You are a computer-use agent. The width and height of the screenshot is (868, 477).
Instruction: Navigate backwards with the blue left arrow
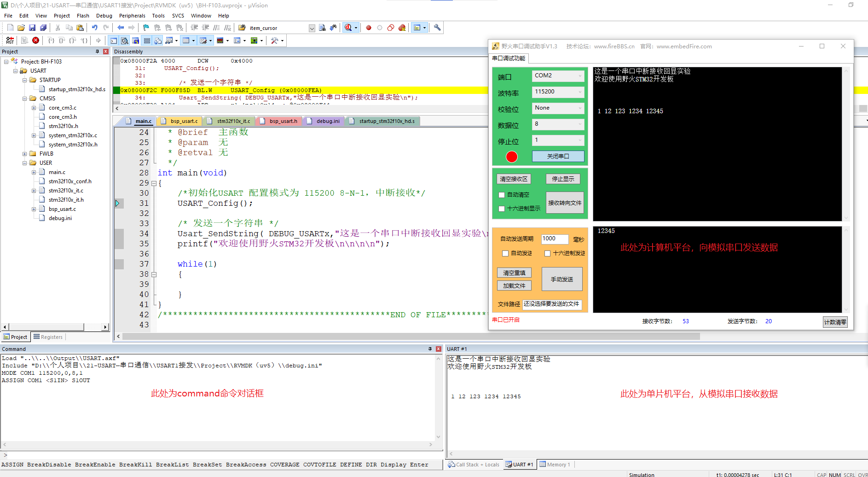click(121, 28)
